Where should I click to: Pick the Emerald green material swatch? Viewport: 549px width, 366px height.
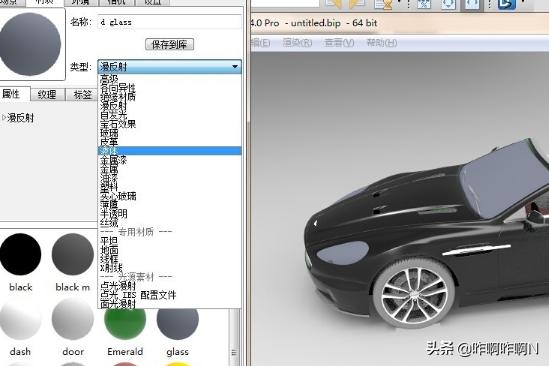[125, 324]
